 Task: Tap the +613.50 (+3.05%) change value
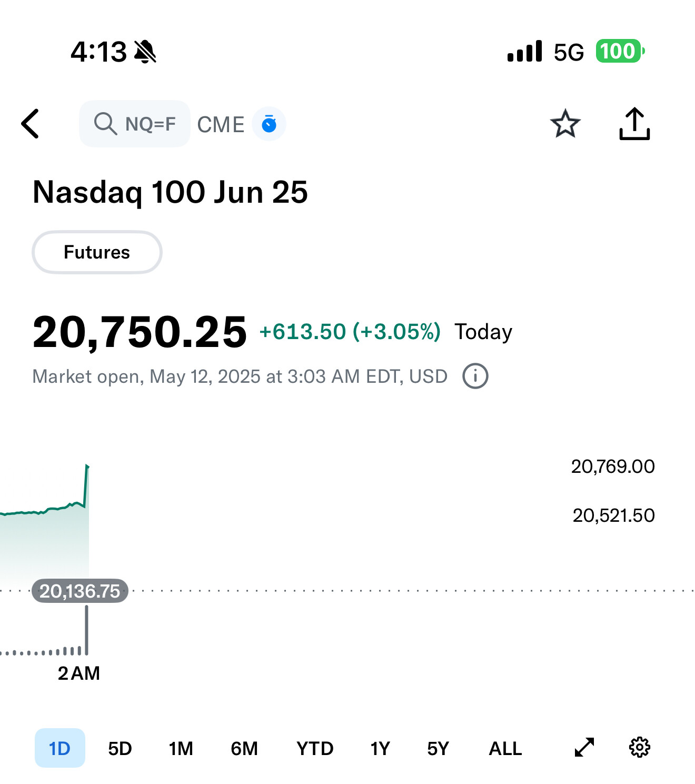pos(350,332)
